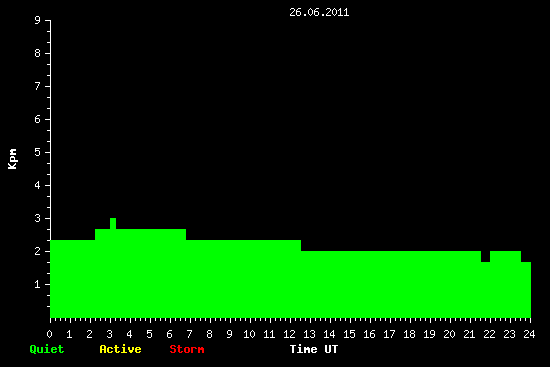Click the dip in green bars near hour 22
The width and height of the screenshot is (550, 367).
(485, 256)
